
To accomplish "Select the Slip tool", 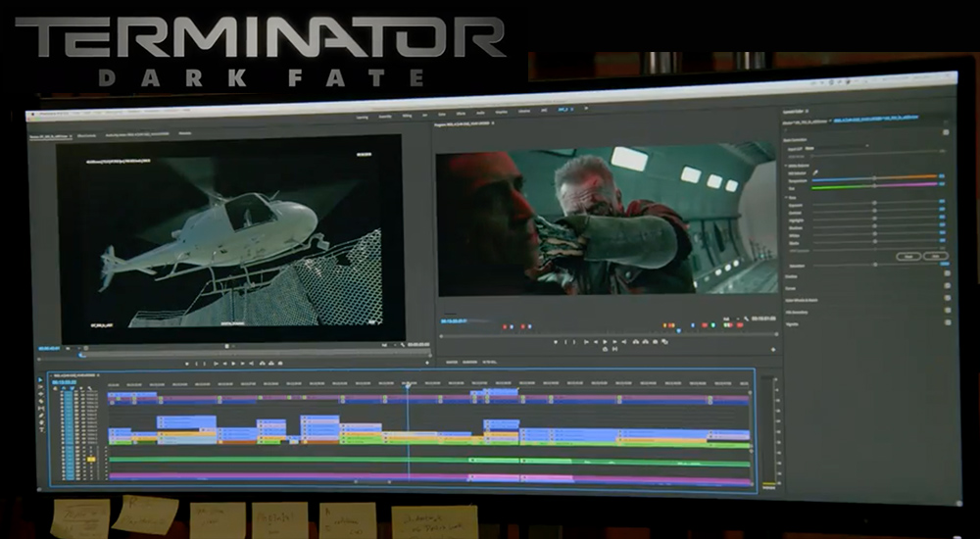I will (x=41, y=408).
